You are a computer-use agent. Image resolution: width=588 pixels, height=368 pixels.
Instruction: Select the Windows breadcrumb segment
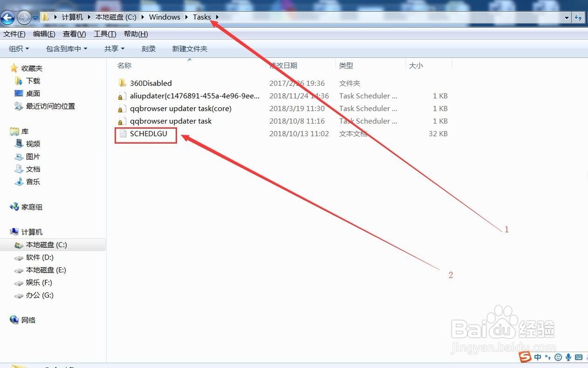[x=165, y=17]
